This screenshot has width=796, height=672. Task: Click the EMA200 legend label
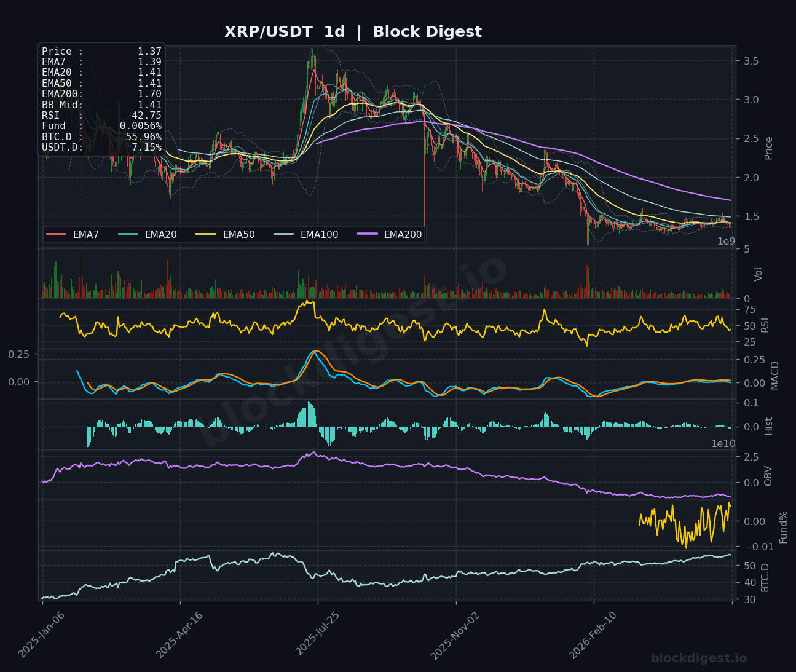[x=403, y=234]
